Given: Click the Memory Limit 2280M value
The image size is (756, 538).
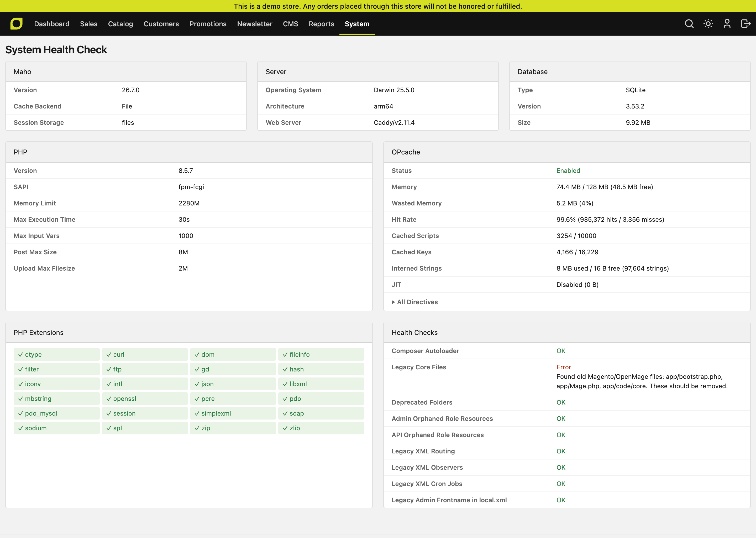Looking at the screenshot, I should click(x=189, y=203).
